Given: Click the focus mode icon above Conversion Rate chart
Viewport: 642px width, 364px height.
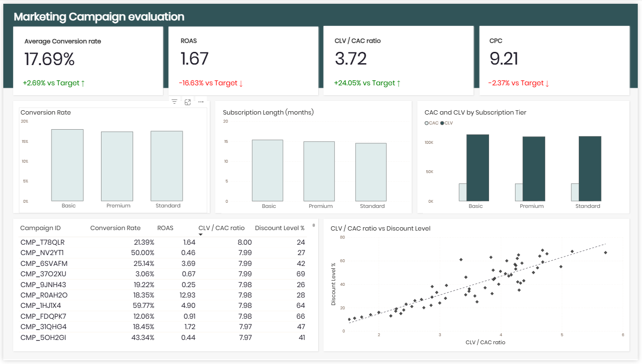Looking at the screenshot, I should click(x=187, y=102).
